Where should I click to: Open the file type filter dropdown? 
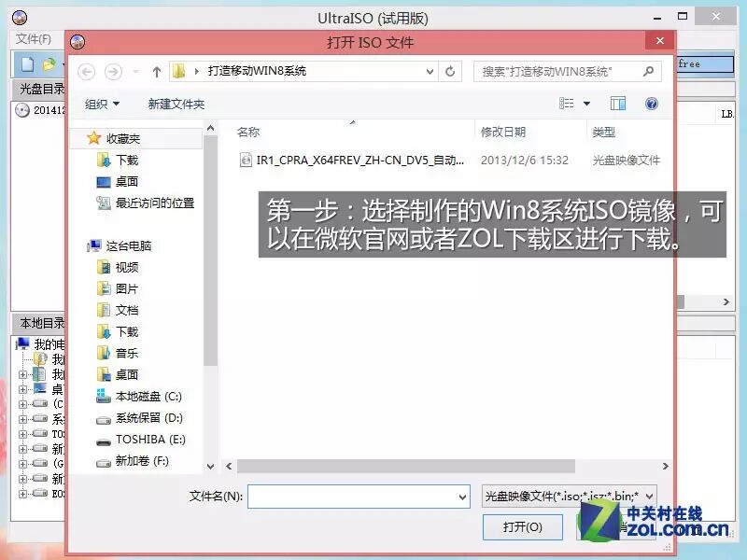coord(649,497)
